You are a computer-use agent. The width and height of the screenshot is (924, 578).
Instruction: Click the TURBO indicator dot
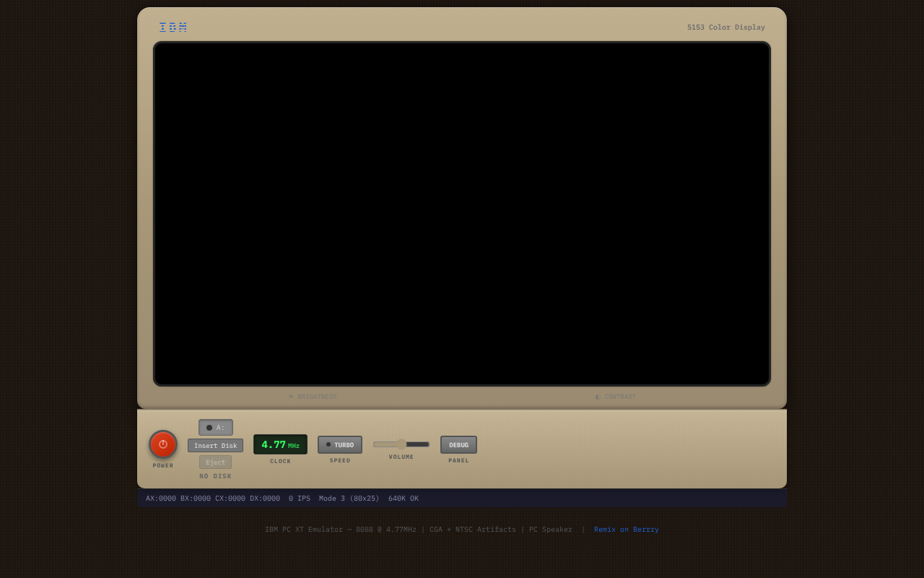pyautogui.click(x=328, y=444)
